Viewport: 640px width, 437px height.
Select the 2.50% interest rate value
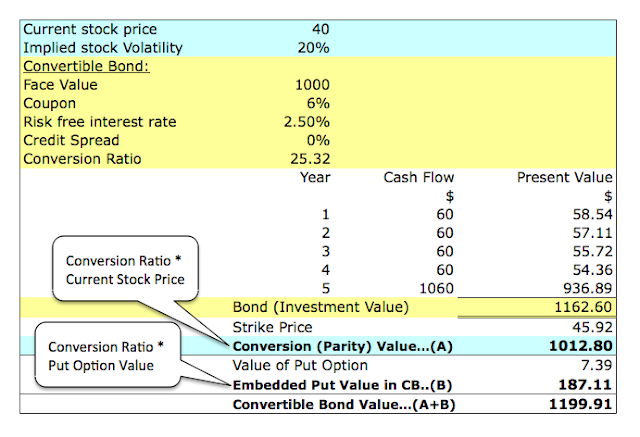[x=307, y=122]
